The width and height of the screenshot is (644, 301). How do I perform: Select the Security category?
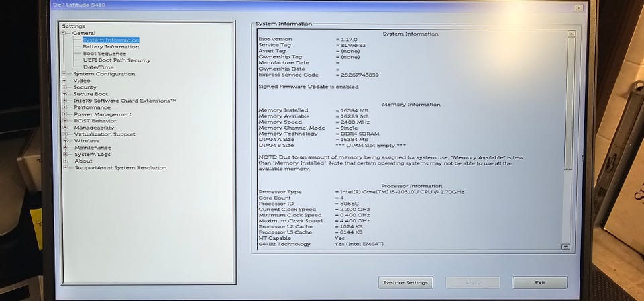[x=85, y=87]
